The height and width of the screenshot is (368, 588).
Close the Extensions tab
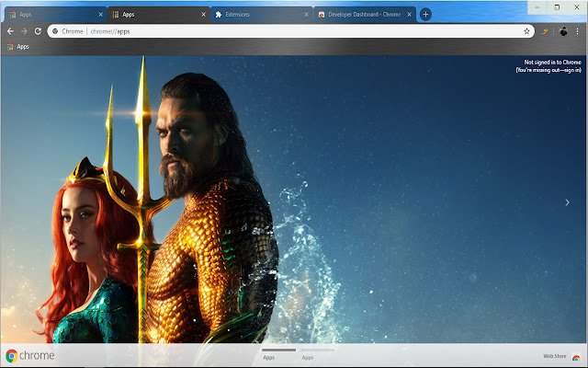pyautogui.click(x=306, y=15)
